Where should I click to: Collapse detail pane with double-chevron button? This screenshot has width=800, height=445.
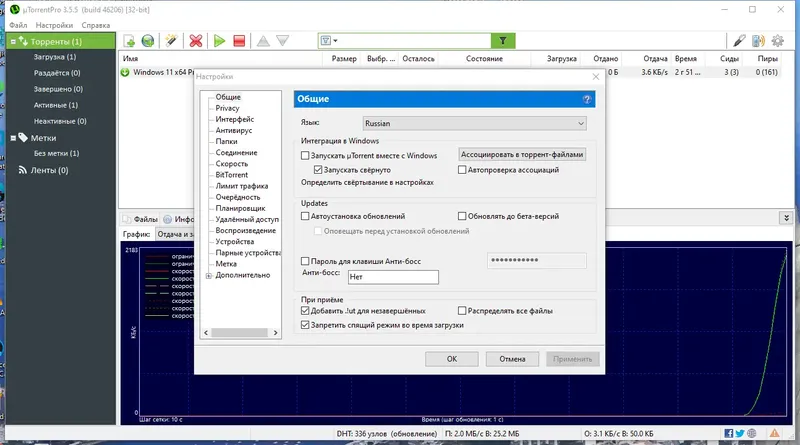(786, 218)
